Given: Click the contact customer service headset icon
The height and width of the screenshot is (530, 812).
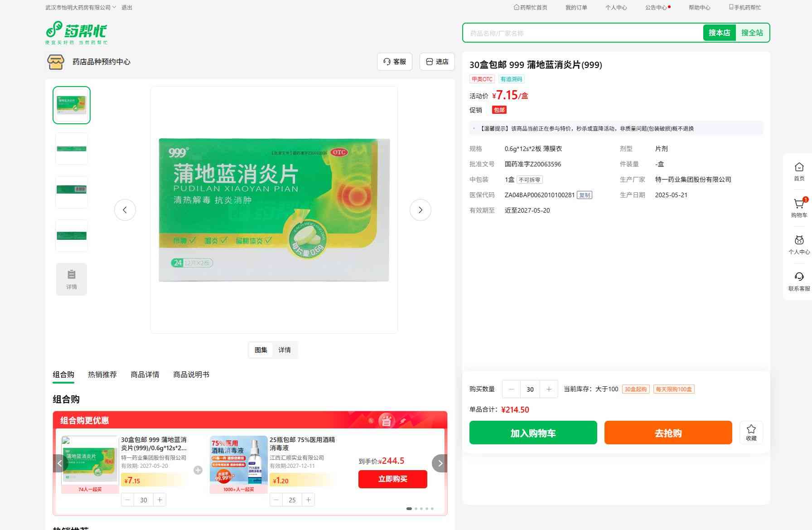Looking at the screenshot, I should (x=799, y=277).
